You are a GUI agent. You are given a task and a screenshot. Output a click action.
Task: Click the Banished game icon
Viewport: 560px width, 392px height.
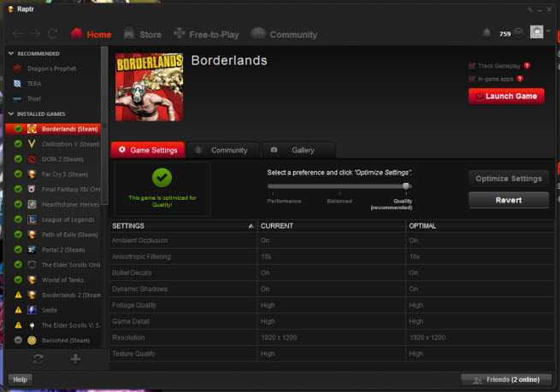tap(32, 340)
